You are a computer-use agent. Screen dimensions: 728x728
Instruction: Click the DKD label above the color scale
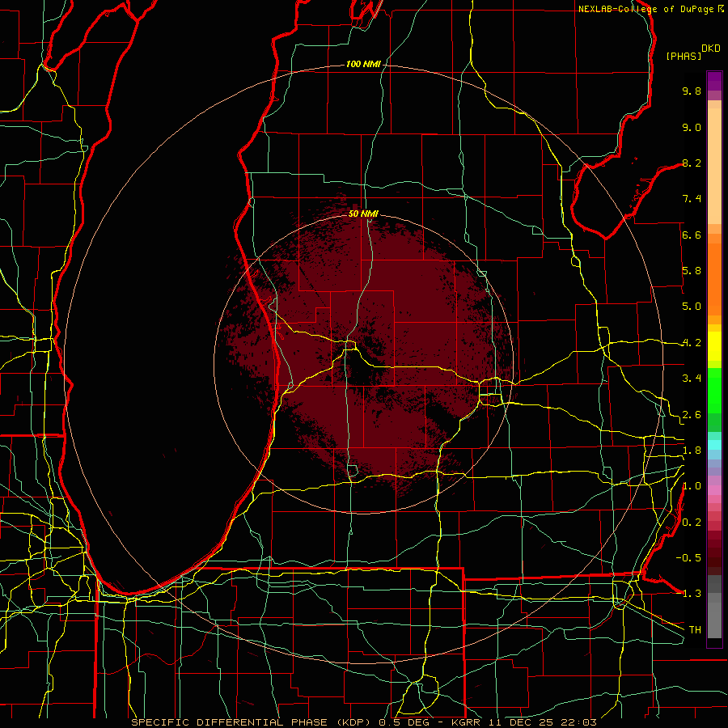710,49
